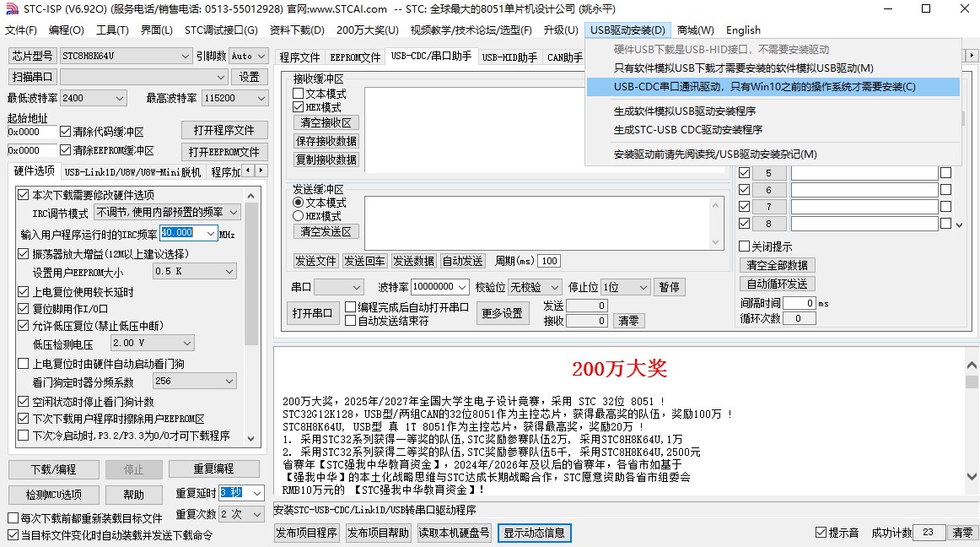980x547 pixels.
Task: Select HEX模式 radio in send buffer
Action: (x=299, y=216)
